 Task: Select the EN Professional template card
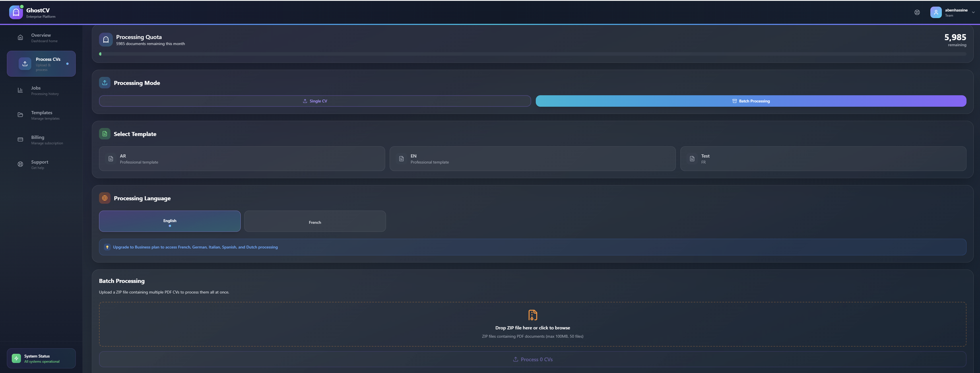click(x=532, y=159)
